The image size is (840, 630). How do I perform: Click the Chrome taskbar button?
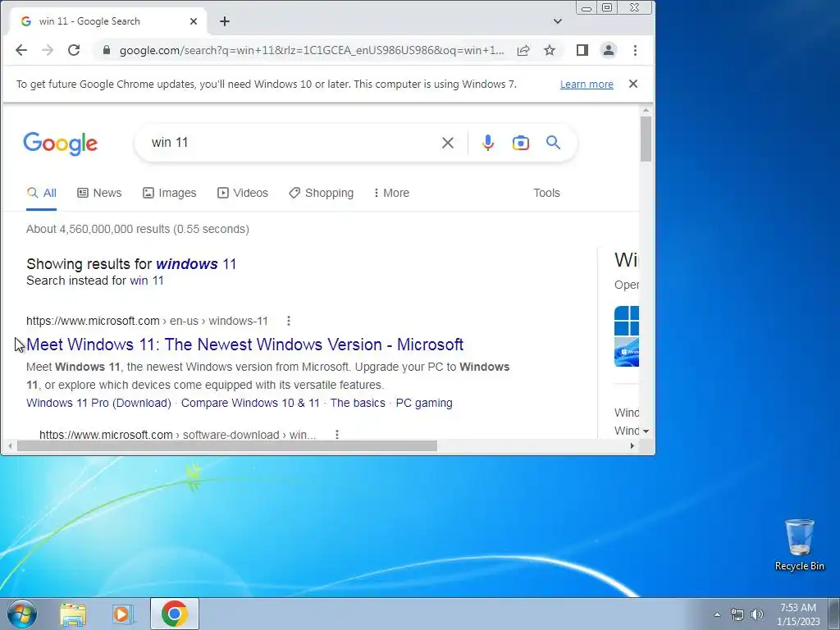coord(175,614)
